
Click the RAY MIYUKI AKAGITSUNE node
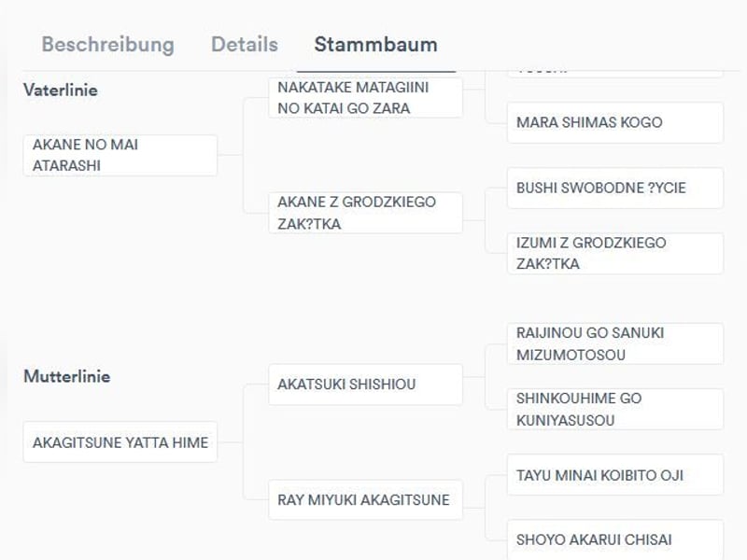(x=365, y=499)
